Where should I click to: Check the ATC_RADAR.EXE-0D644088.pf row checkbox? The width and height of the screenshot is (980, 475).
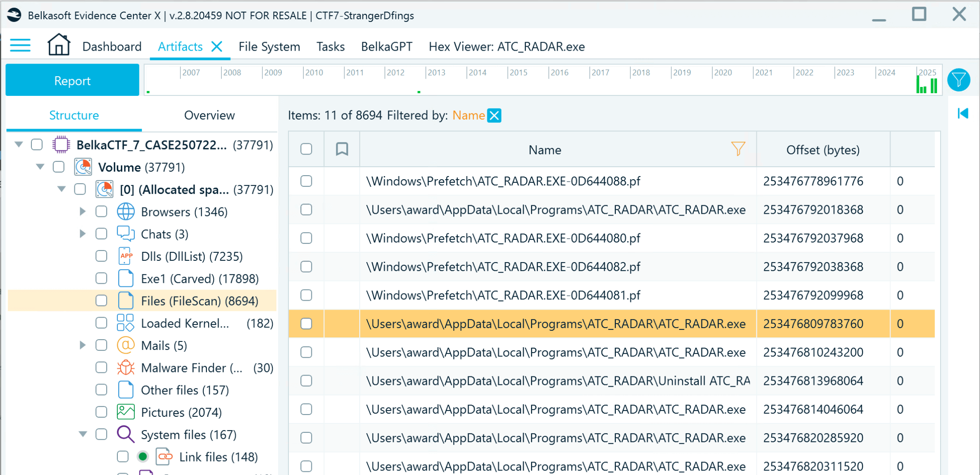point(306,181)
